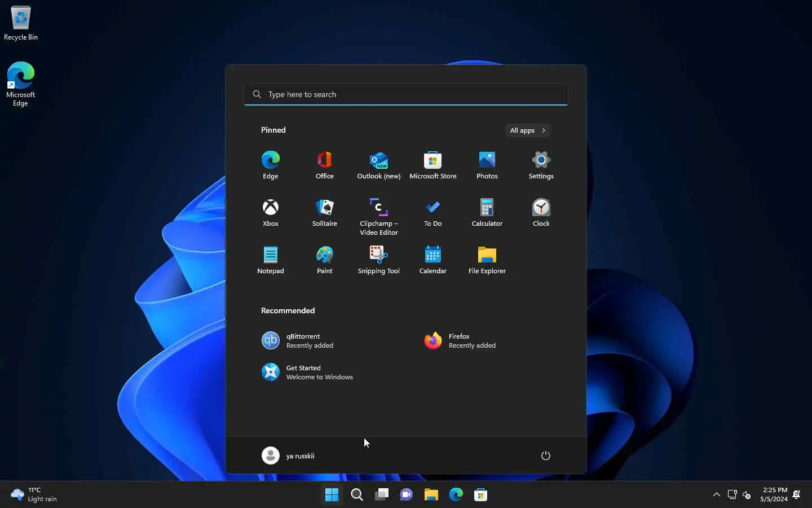Open the weather widget Light rain
Viewport: 812px width, 508px height.
point(34,495)
